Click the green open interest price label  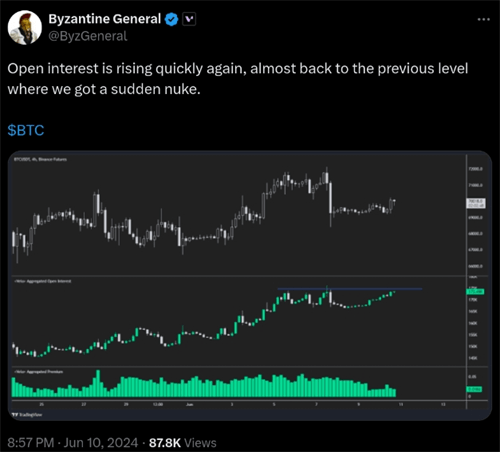point(475,292)
